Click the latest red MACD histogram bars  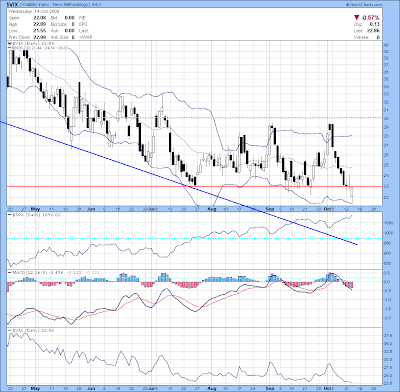coord(348,285)
